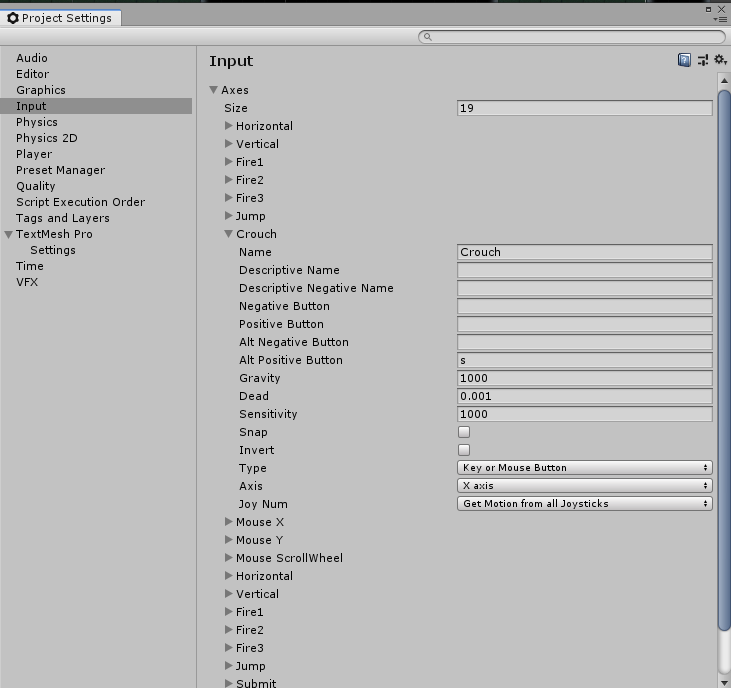
Task: Collapse the Axes foldout
Action: point(214,89)
